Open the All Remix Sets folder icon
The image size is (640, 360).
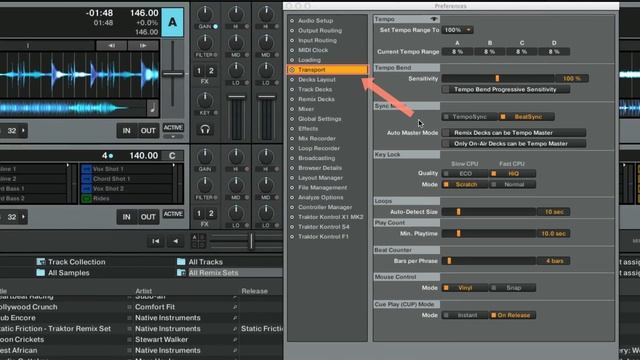[x=181, y=273]
